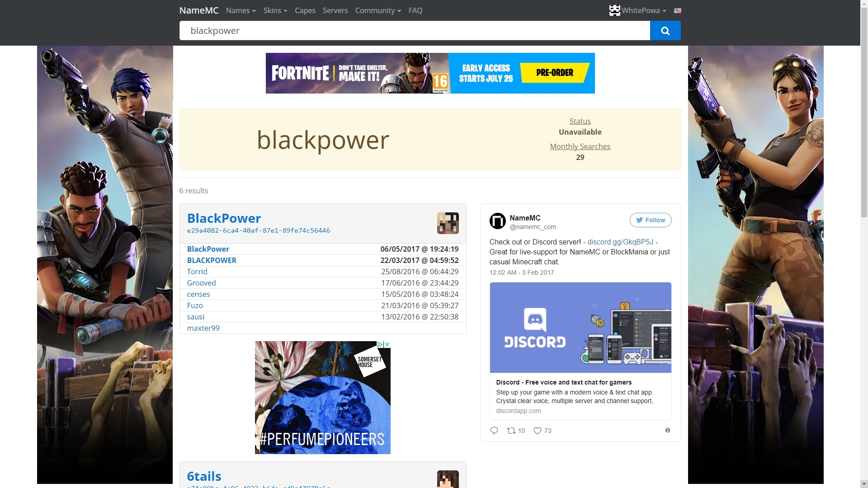Screen dimensions: 868x488
Task: Click the tweet reply speech bubble icon
Action: click(494, 431)
